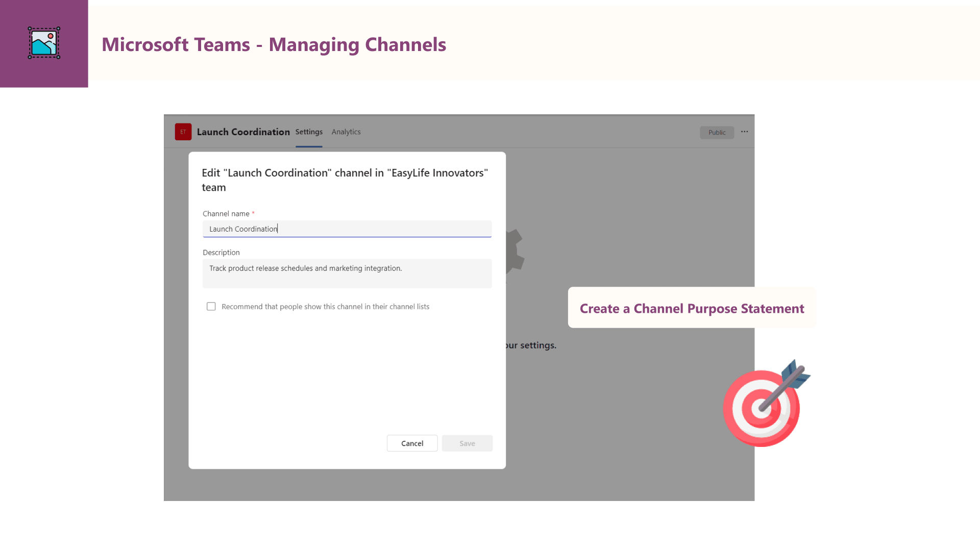Click into the Channel name field
The image size is (980, 551).
[347, 229]
